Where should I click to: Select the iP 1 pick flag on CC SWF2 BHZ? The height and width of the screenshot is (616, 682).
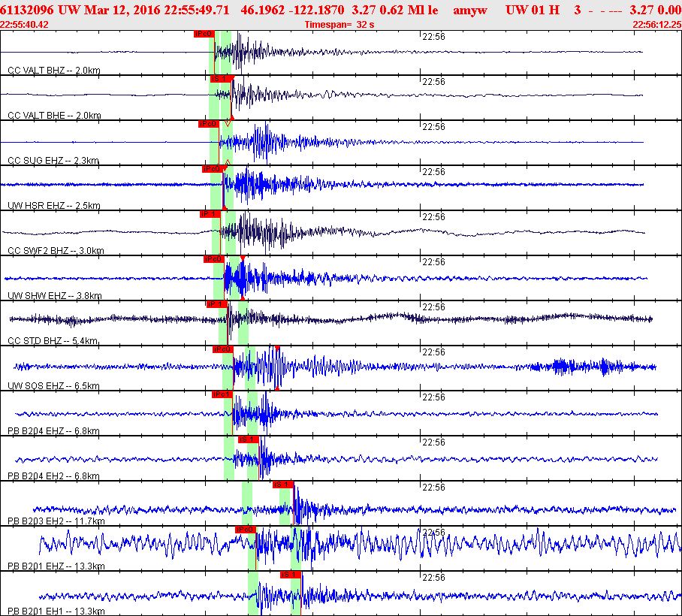(x=209, y=213)
